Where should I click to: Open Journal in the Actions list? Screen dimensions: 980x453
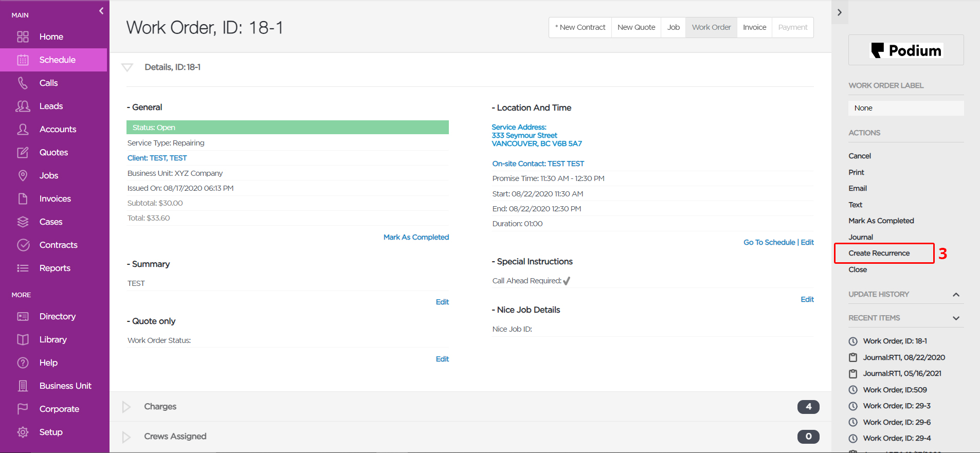point(861,237)
